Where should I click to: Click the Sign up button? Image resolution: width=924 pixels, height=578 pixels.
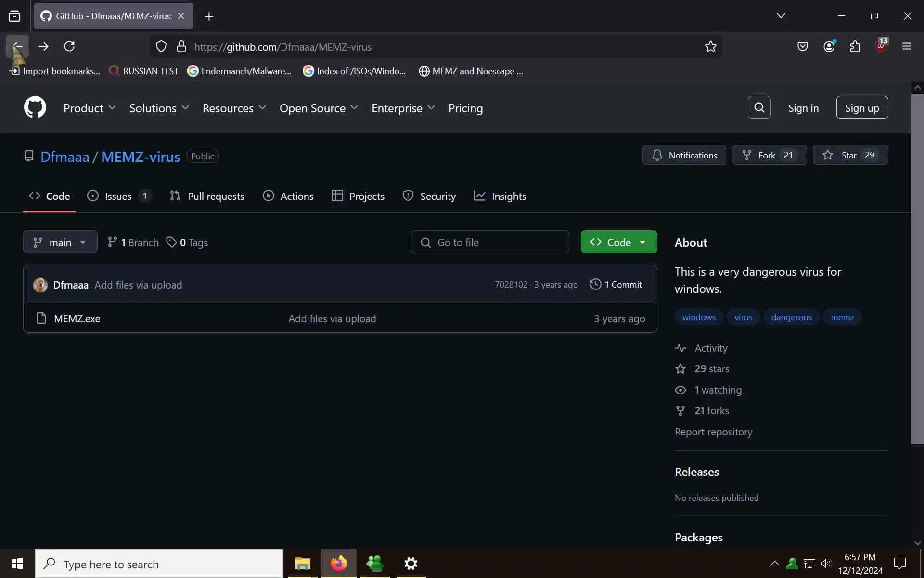pos(861,108)
